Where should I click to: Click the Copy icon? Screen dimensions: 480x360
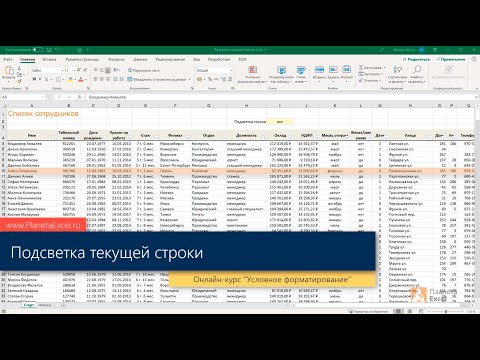[19, 75]
